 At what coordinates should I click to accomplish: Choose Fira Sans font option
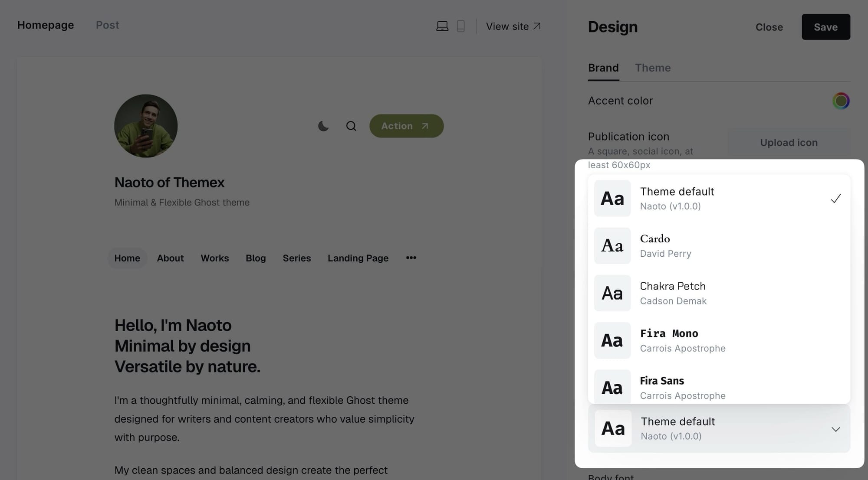tap(719, 386)
